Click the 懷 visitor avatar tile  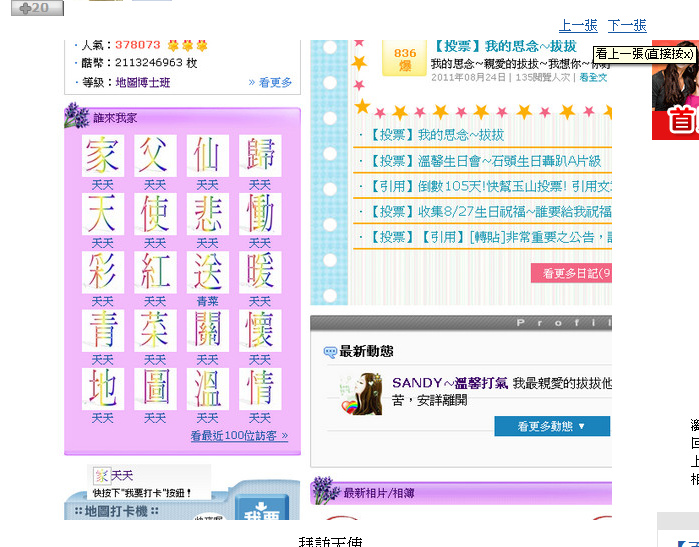click(x=260, y=331)
